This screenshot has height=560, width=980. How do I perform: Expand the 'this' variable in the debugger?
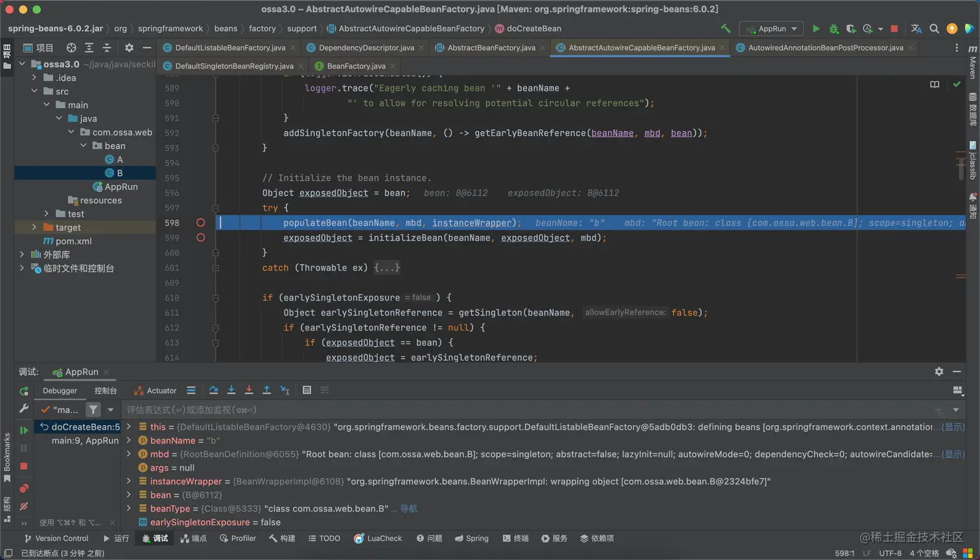pos(129,427)
